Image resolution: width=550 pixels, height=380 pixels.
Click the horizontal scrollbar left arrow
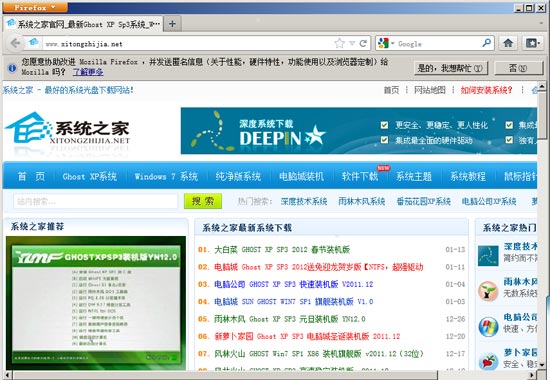[7, 375]
